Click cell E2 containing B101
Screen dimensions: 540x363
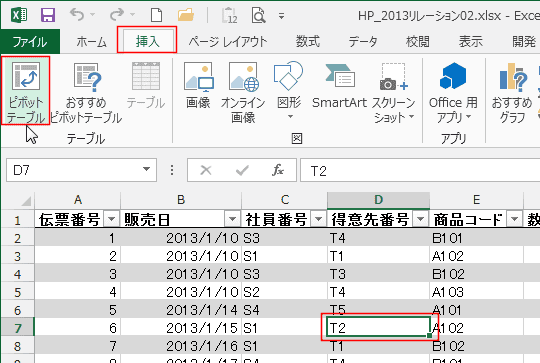click(x=476, y=238)
